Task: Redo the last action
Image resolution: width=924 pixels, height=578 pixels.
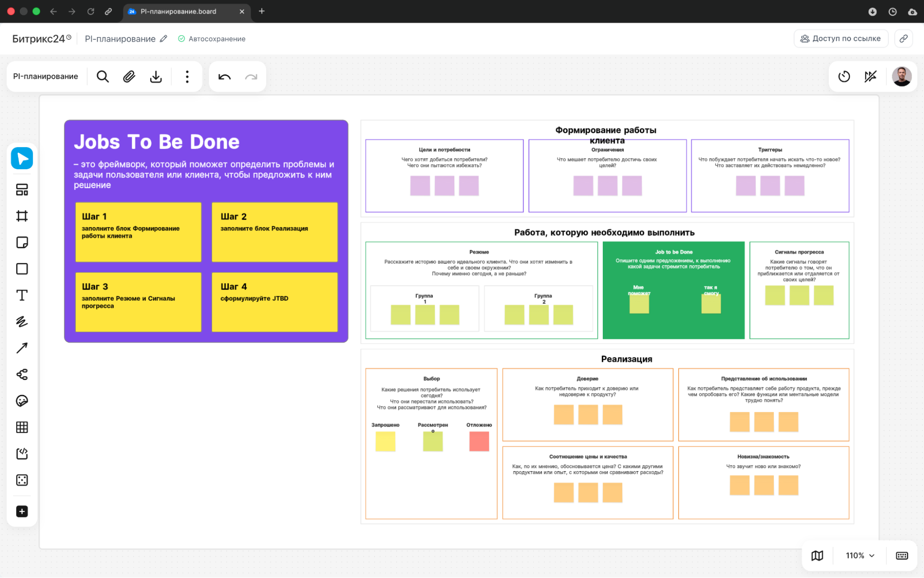Action: 251,77
